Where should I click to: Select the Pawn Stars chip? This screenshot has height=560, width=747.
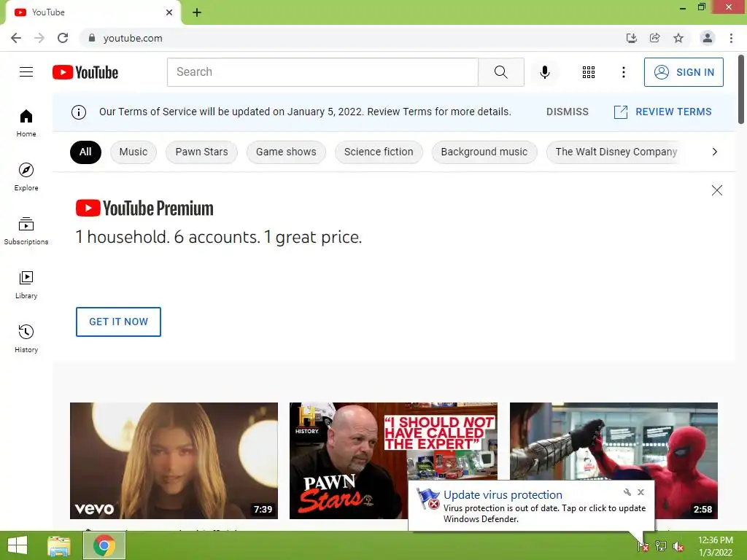tap(201, 152)
